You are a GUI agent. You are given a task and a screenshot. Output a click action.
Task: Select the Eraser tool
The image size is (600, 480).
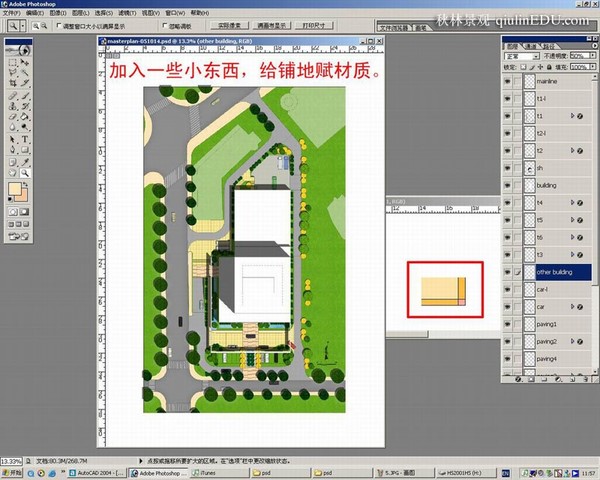click(13, 116)
